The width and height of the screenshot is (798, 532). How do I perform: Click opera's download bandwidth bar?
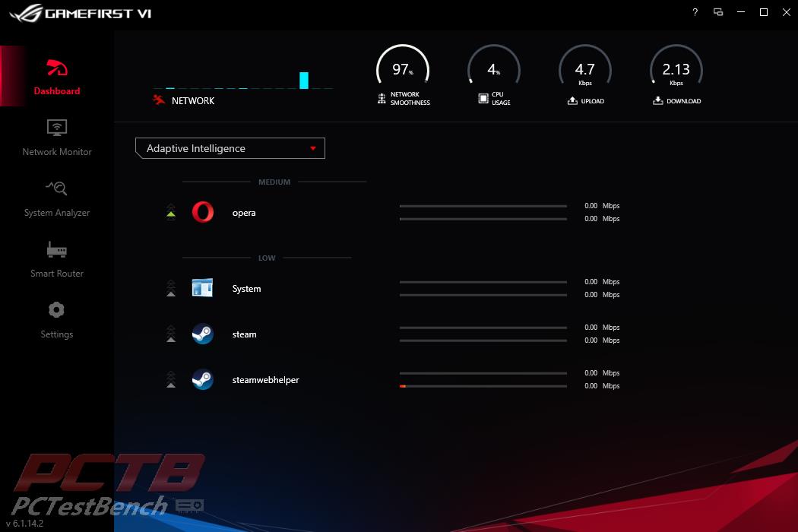click(x=483, y=219)
